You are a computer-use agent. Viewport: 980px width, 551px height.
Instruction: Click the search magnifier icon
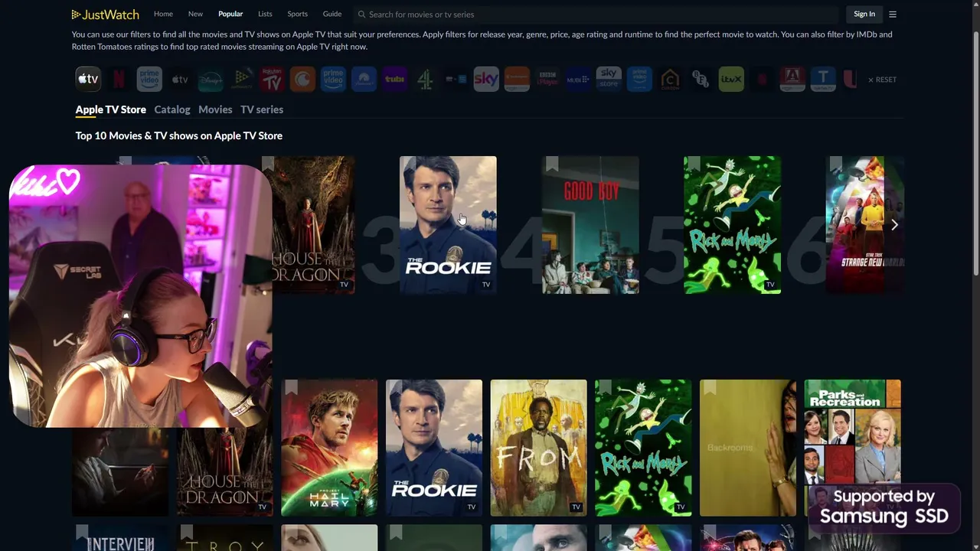[361, 15]
